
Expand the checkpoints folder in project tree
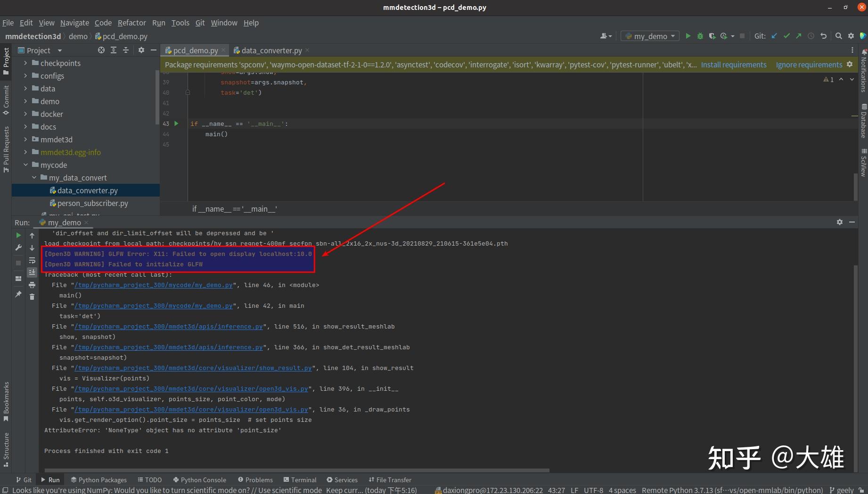tap(25, 63)
